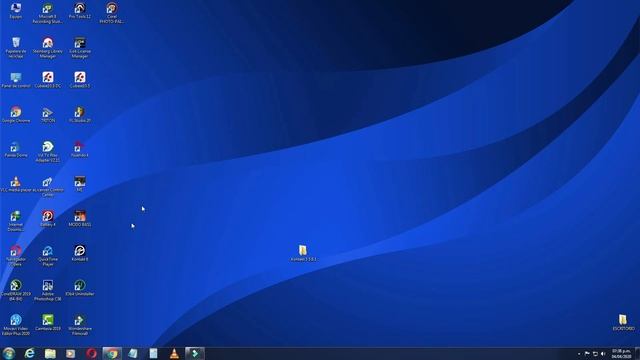
Task: Open Action Center flag in the tray
Action: (587, 354)
